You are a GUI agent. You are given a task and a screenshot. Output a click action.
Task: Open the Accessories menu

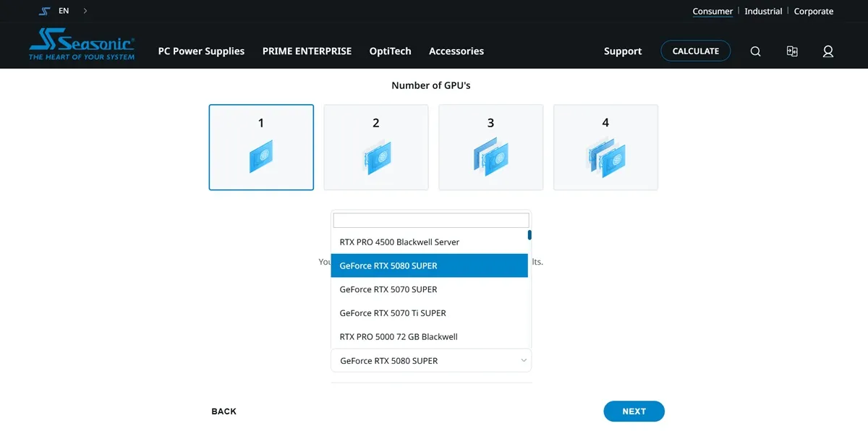tap(456, 51)
